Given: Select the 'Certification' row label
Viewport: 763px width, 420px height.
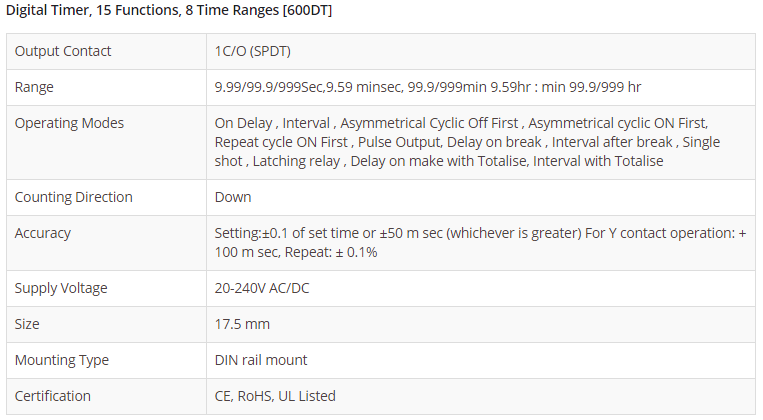Looking at the screenshot, I should 52,396.
